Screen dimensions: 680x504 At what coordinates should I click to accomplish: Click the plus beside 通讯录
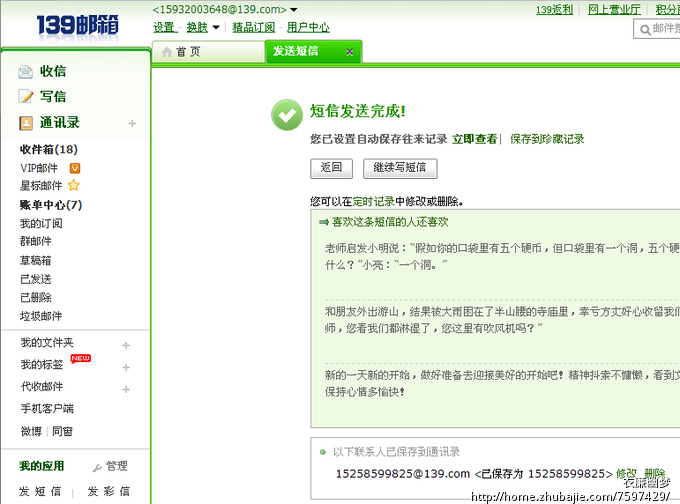coord(132,124)
